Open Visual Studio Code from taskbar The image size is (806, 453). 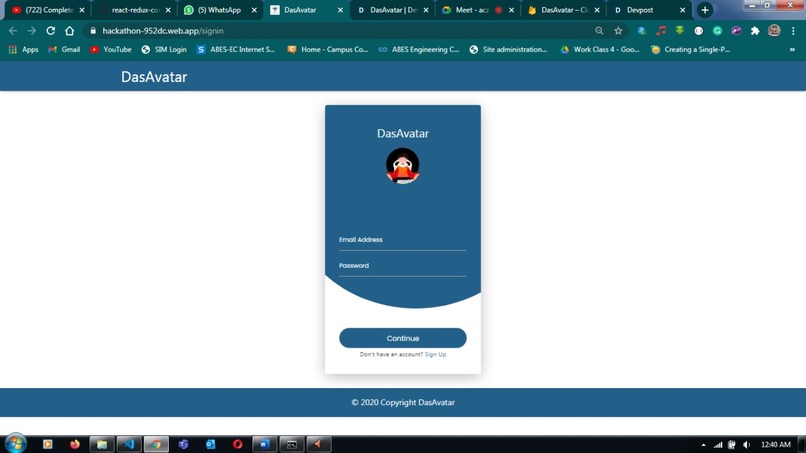coord(129,444)
